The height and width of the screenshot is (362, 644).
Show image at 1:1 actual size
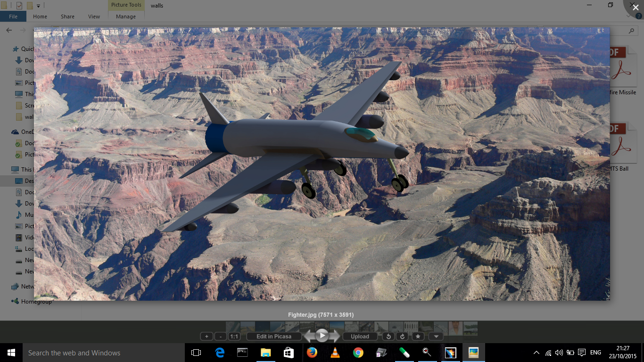pyautogui.click(x=234, y=337)
